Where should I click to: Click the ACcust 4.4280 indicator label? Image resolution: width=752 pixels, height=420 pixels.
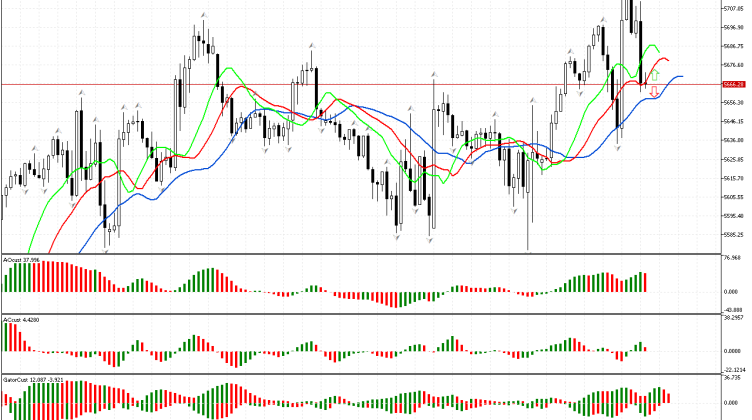pos(22,320)
